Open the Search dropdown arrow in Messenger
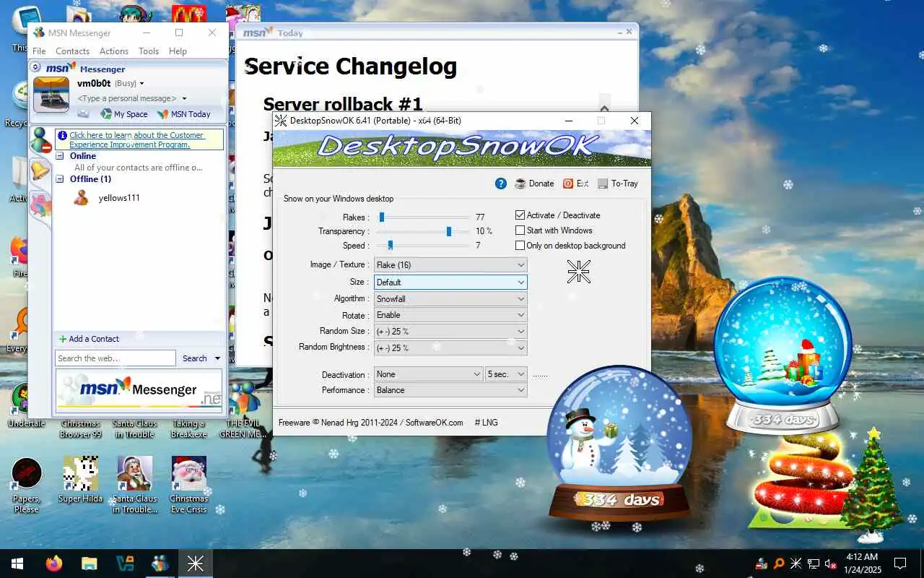The image size is (924, 578). pyautogui.click(x=217, y=358)
